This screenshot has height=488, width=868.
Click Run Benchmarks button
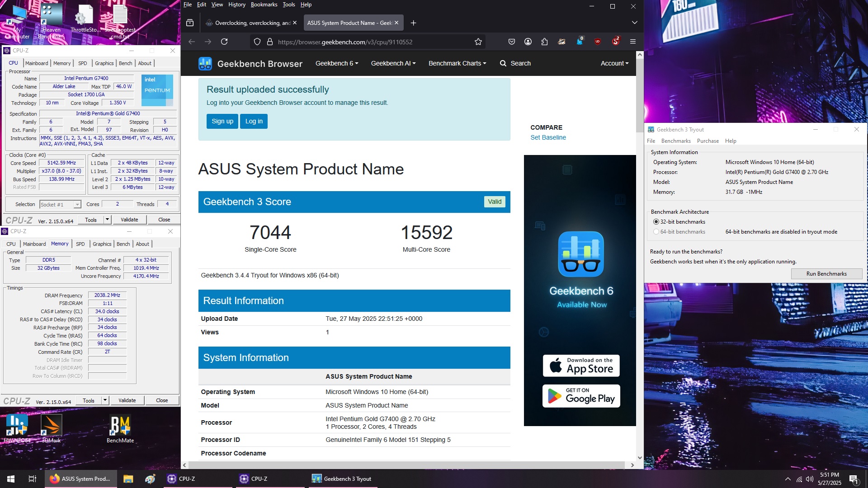point(826,274)
